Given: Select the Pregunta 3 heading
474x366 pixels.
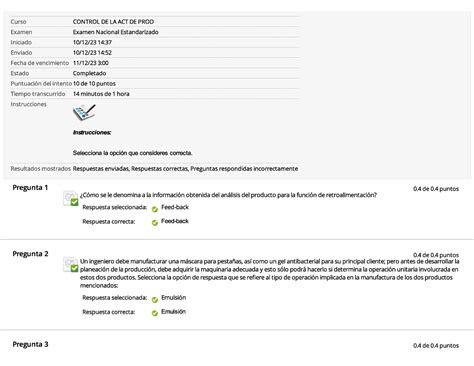Looking at the screenshot, I should [x=30, y=344].
